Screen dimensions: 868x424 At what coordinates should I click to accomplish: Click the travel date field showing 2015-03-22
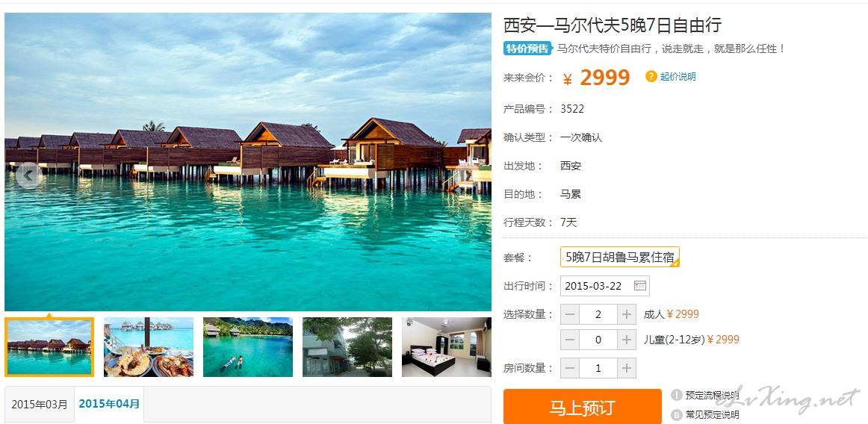coord(604,286)
